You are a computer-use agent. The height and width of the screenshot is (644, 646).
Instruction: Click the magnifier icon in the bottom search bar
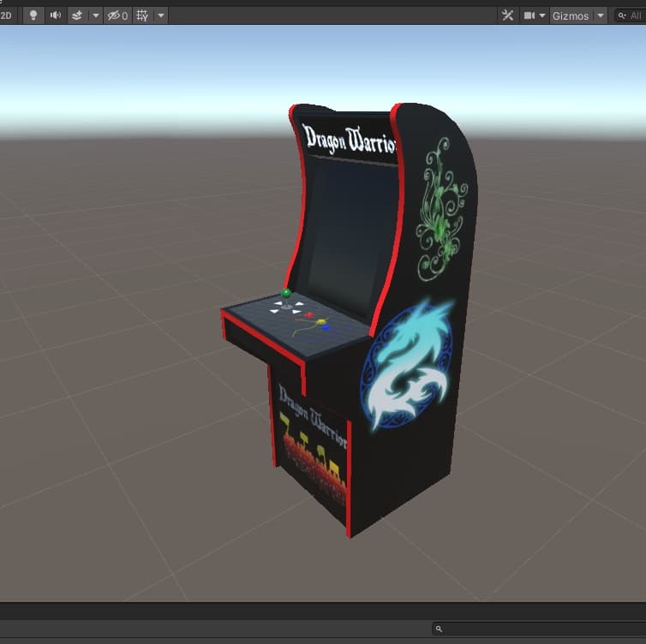440,629
